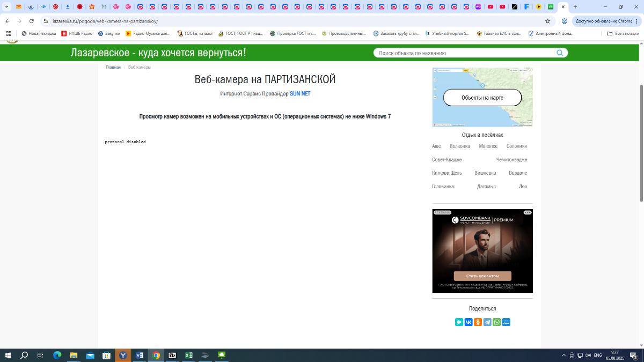
Task: Open the 'Все закладки' bookmarks folder
Action: pos(623,33)
